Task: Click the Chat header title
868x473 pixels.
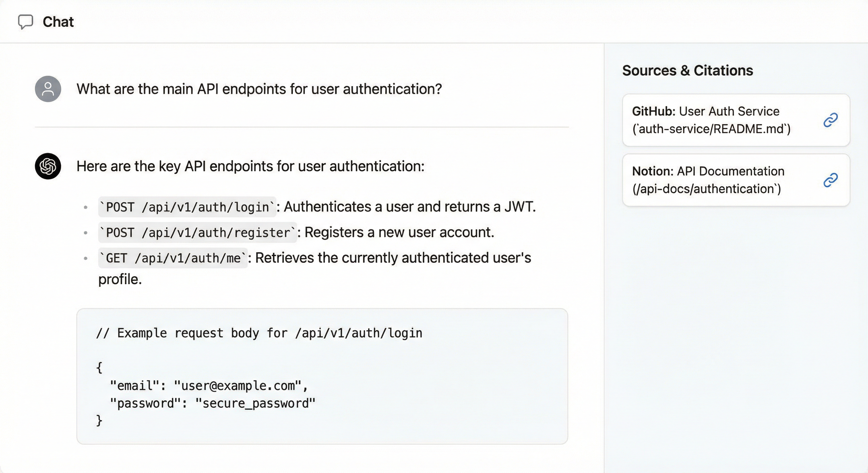Action: coord(58,22)
